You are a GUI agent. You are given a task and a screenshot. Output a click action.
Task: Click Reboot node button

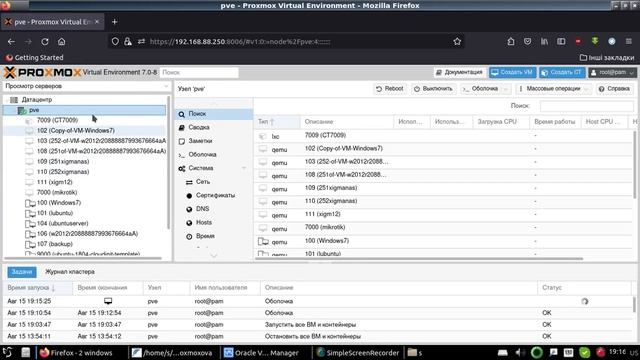[390, 89]
